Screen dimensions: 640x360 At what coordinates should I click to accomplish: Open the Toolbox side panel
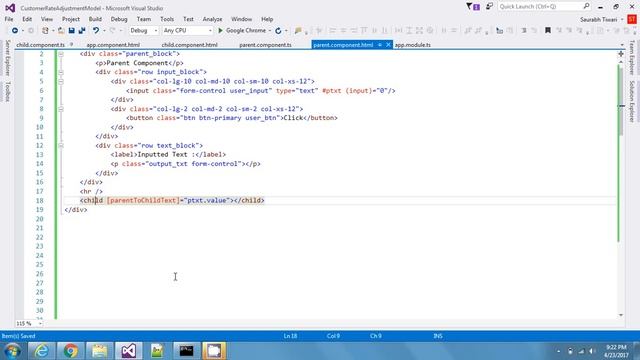pos(7,91)
